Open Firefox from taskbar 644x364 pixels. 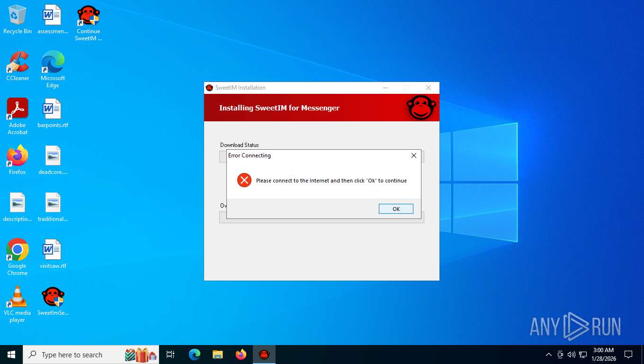(241, 355)
